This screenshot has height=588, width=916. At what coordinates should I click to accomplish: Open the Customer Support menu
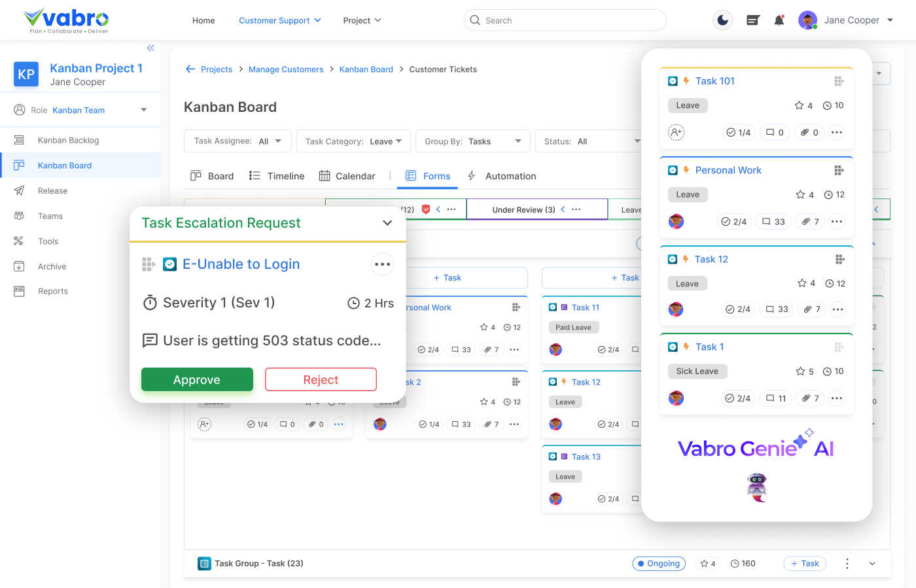(x=279, y=20)
